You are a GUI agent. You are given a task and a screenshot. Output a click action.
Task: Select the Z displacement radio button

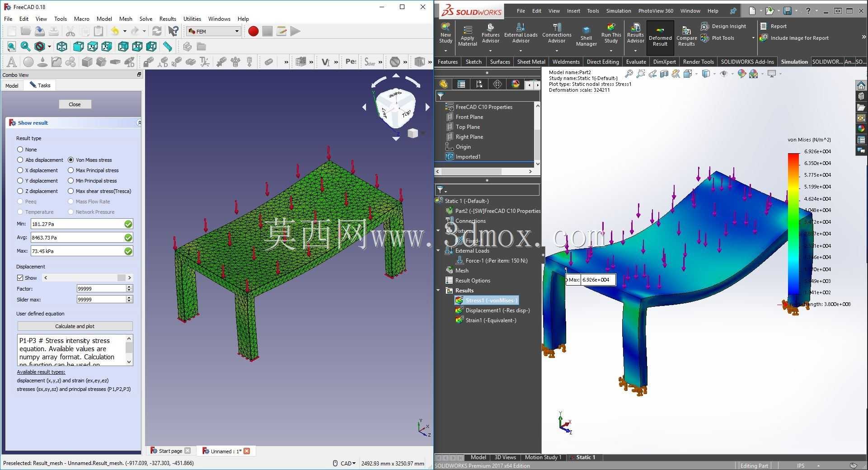click(20, 191)
